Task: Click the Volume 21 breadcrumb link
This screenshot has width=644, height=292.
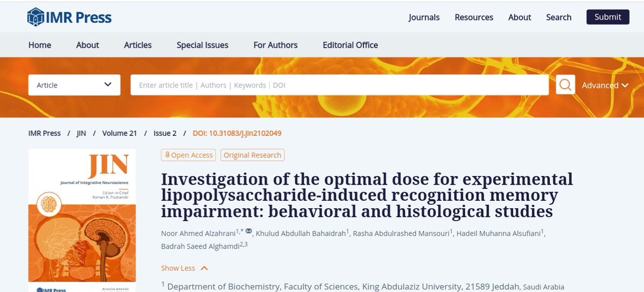Action: [x=120, y=133]
